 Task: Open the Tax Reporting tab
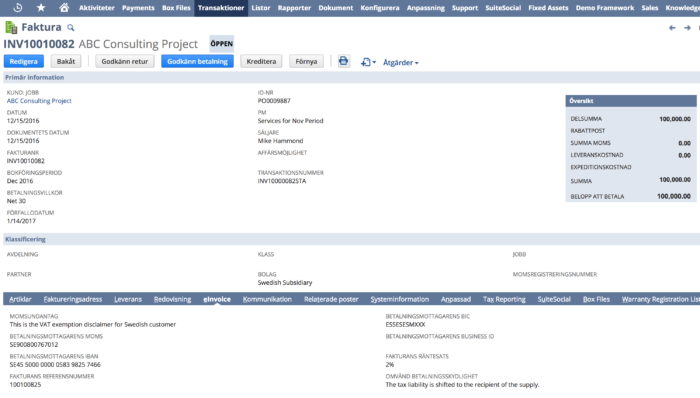[504, 299]
